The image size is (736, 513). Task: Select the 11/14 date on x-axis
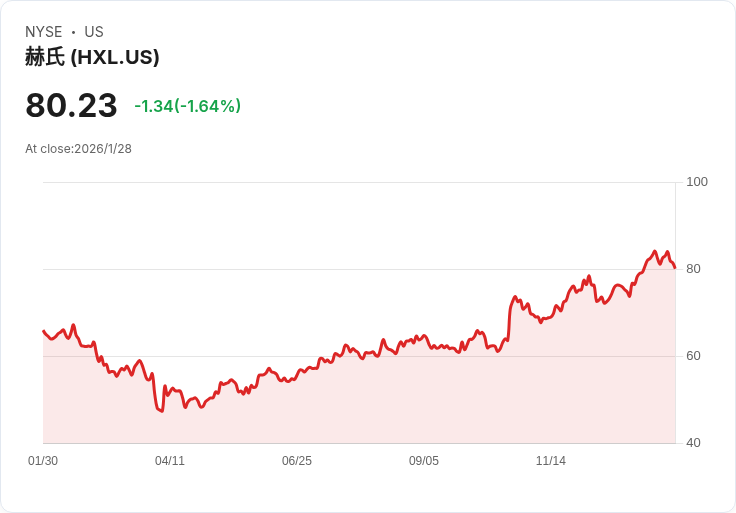point(551,461)
